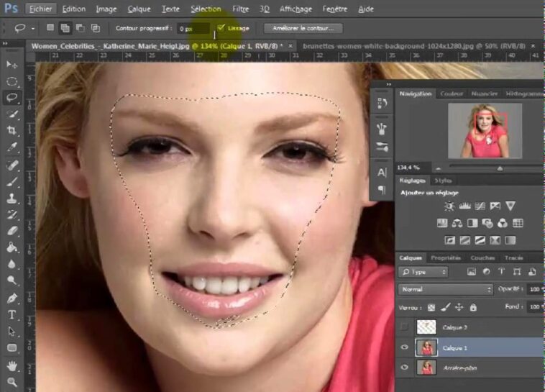545x392 pixels.
Task: Click the Améliorer le contour button
Action: click(x=303, y=28)
